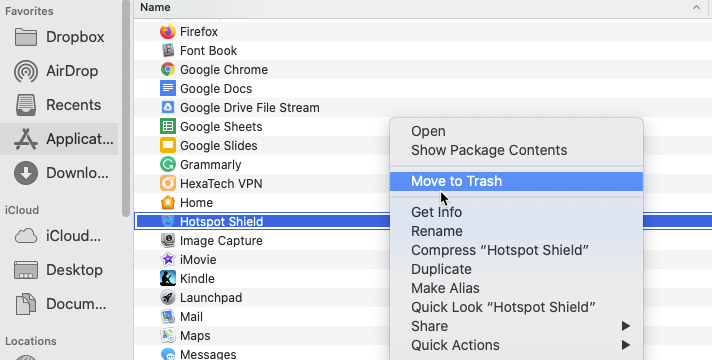Select the Image Capture name text
This screenshot has width=712, height=360.
221,241
